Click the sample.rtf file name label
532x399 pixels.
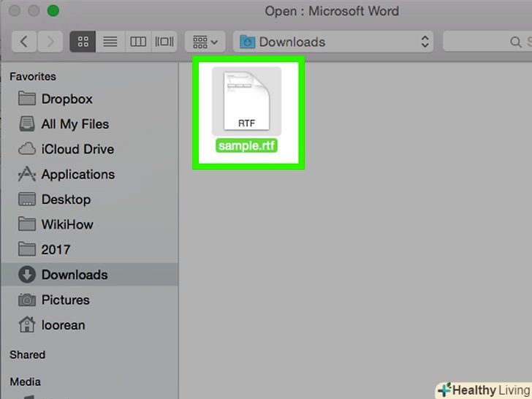pos(247,146)
